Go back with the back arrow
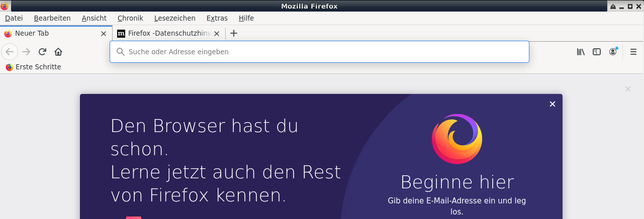The width and height of the screenshot is (644, 219). [x=10, y=52]
